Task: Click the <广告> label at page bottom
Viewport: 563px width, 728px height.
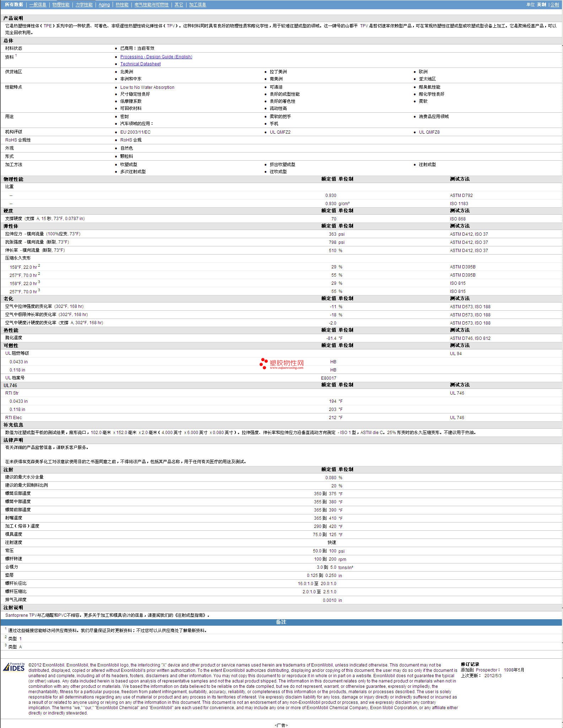Action: point(281,726)
